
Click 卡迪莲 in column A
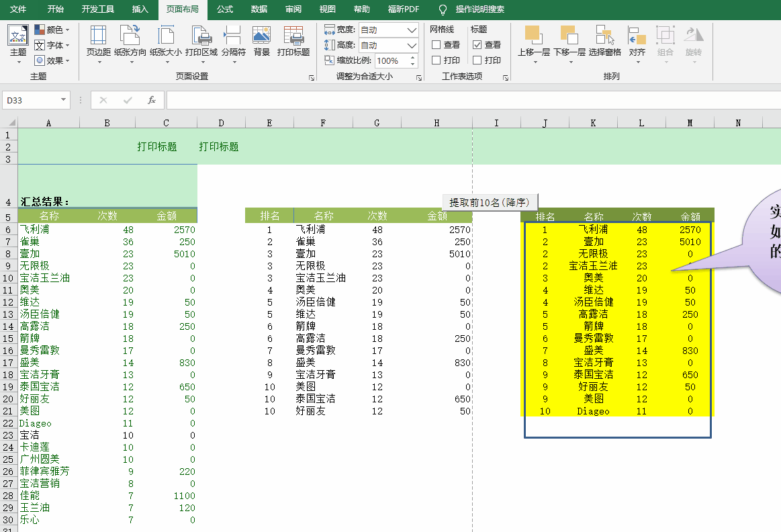(x=34, y=447)
